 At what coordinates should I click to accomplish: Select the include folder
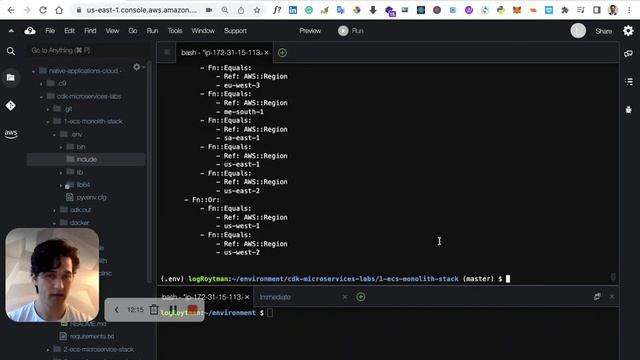[86, 159]
